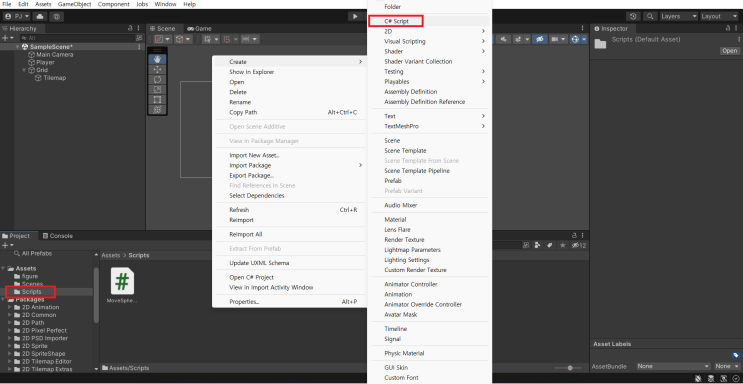The image size is (743, 384).
Task: Click search by type icon in Project
Action: click(x=537, y=245)
